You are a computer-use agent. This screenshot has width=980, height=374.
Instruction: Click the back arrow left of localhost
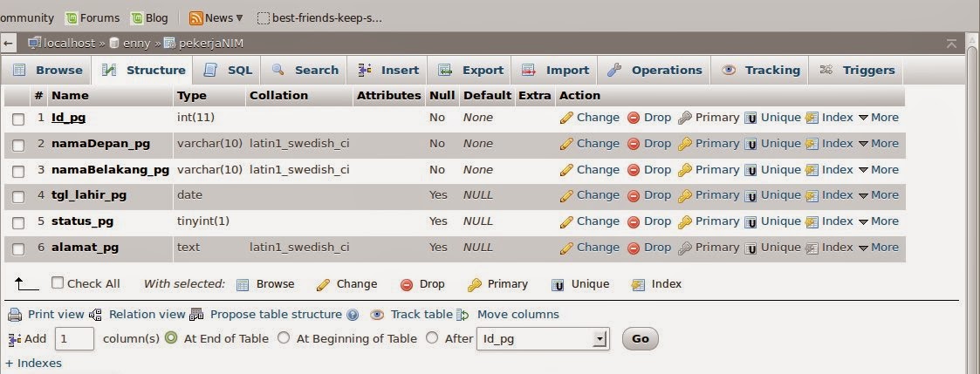8,44
